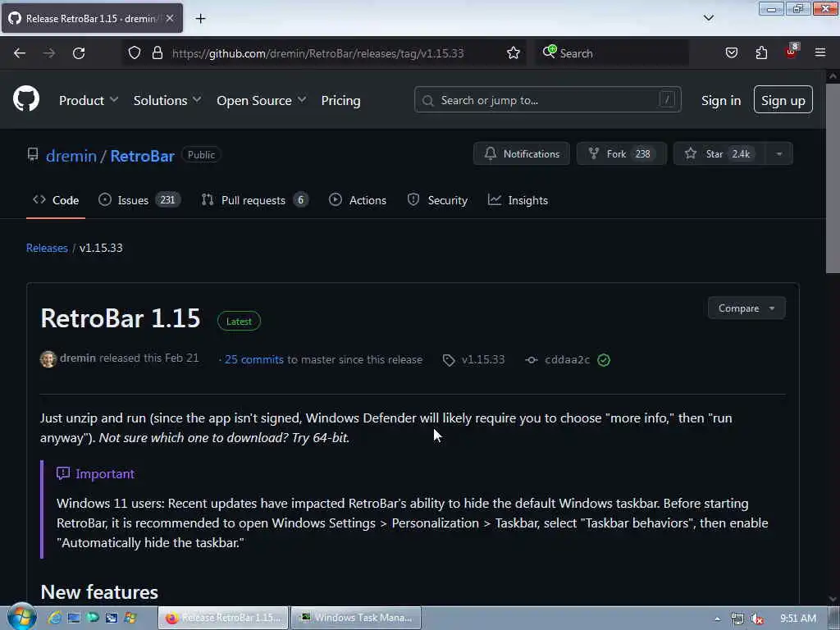
Task: Click the Firefox Search box
Action: tap(612, 53)
